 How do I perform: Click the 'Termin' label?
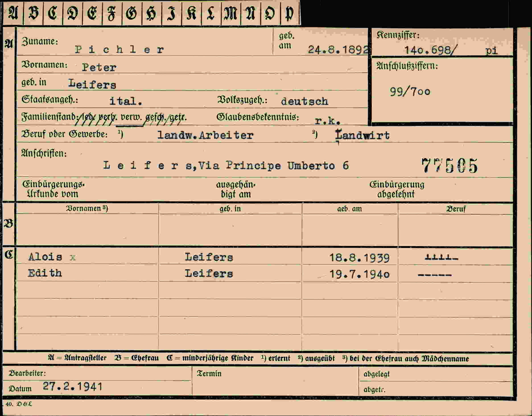coord(209,374)
